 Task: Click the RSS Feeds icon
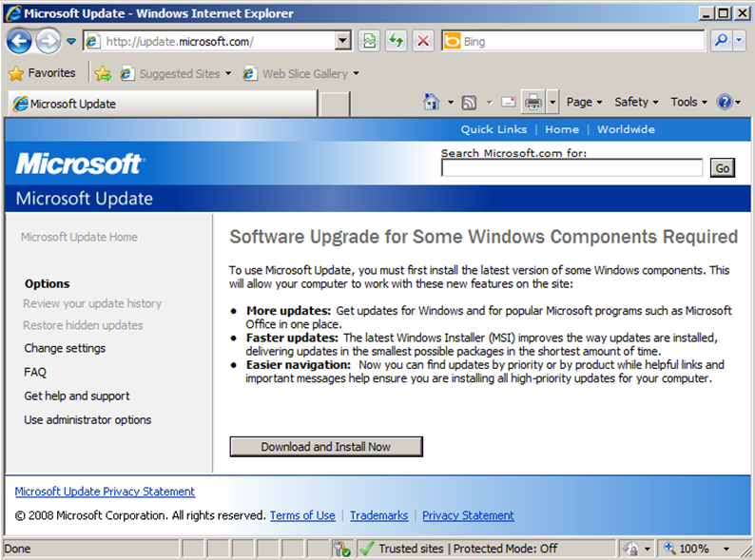469,102
